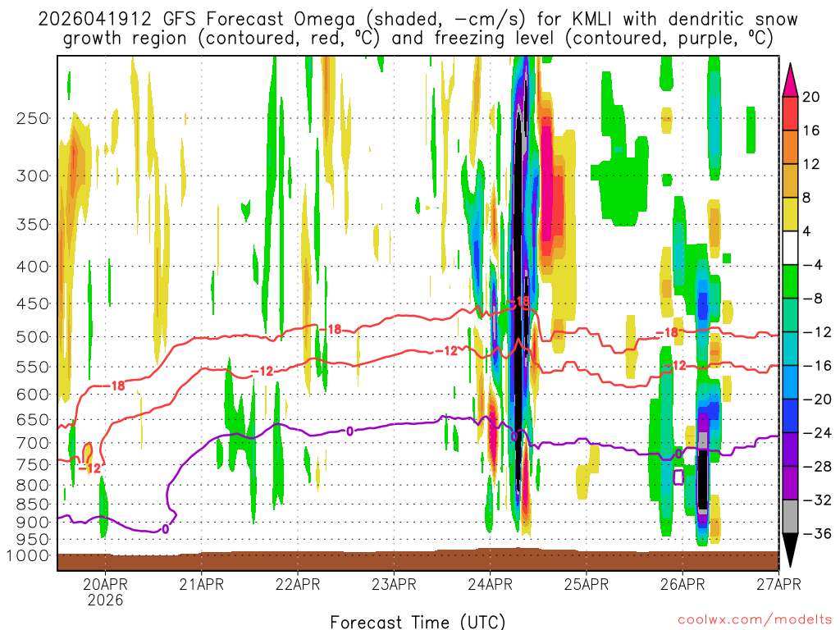This screenshot has height=630, width=840.
Task: Click the -18 contour label near 22APR
Action: click(330, 329)
